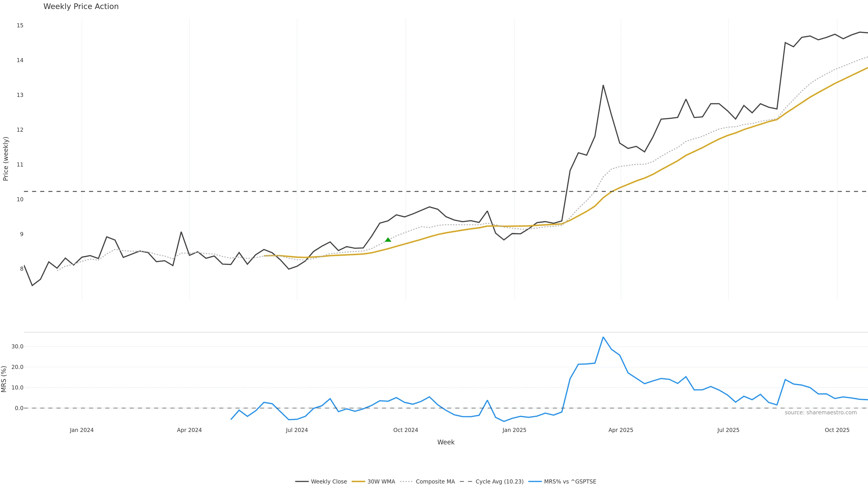Screen dimensions: 868x488
Task: Click the Oct 2024 x-axis tick label
Action: click(x=405, y=430)
